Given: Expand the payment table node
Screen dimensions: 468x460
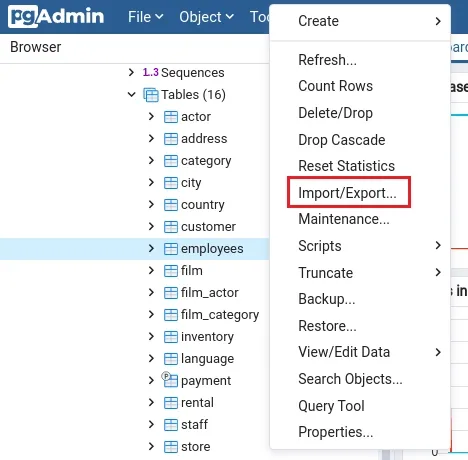Looking at the screenshot, I should click(151, 380).
